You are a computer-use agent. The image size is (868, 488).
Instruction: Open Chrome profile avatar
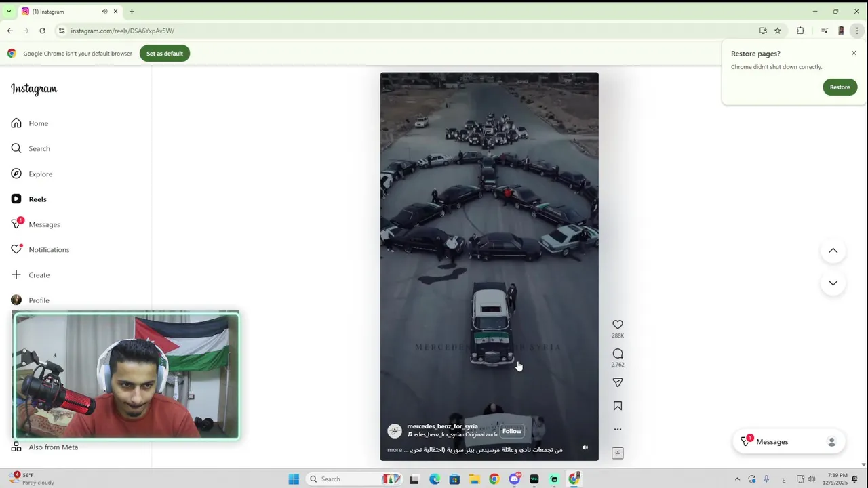[841, 30]
